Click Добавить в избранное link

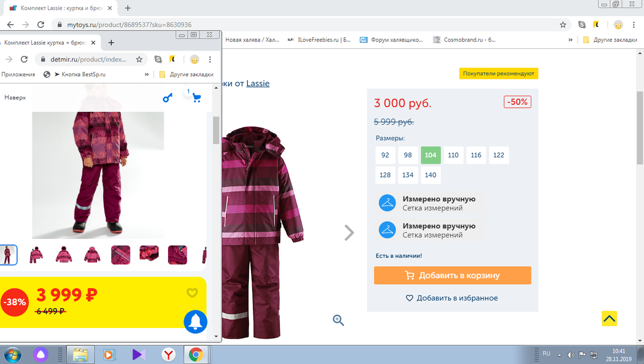(452, 298)
